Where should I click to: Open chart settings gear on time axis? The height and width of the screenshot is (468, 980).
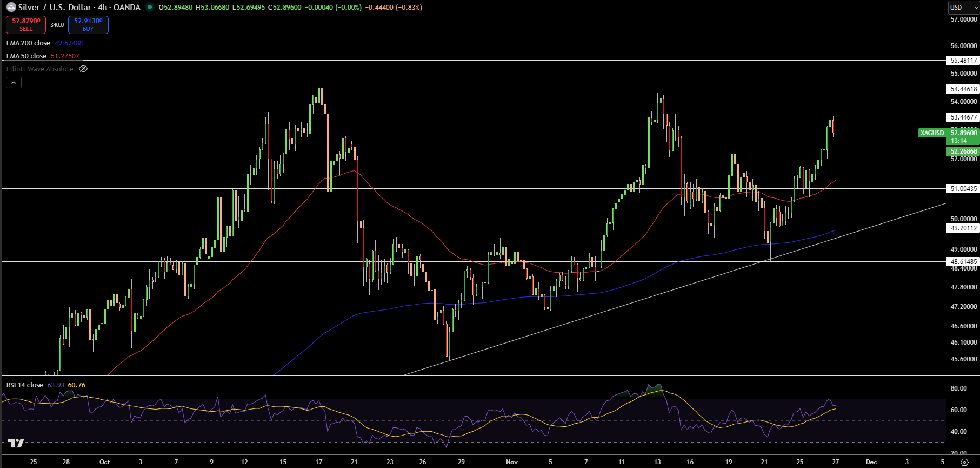point(964,462)
